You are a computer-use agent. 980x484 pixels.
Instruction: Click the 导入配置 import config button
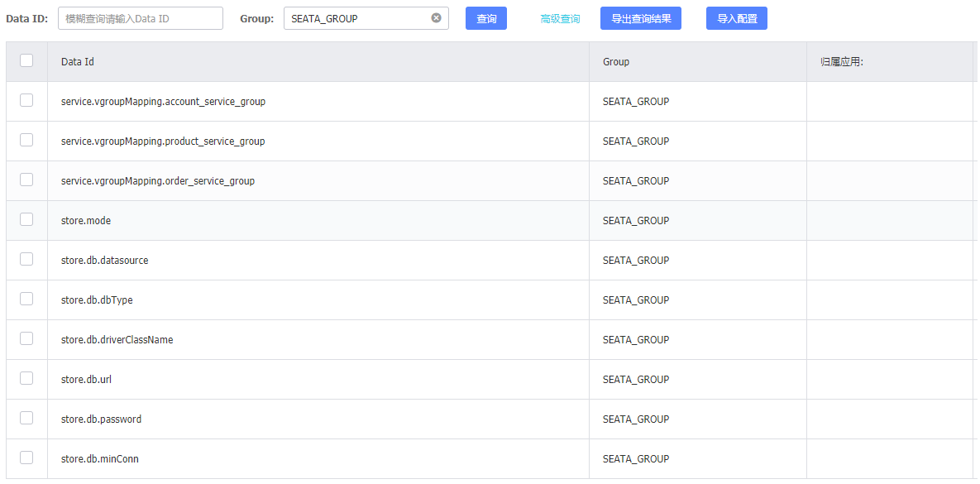tap(737, 19)
